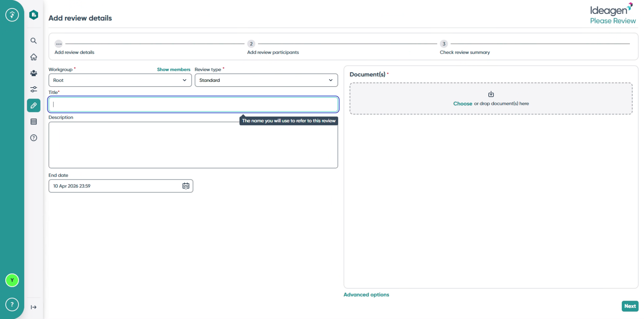Open the search icon in sidebar

click(34, 41)
